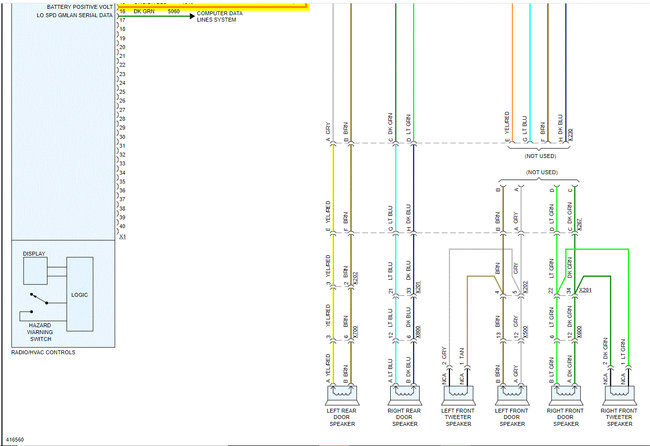The image size is (650, 446).
Task: Click the Right Front Door Speaker symbol
Action: tap(566, 395)
